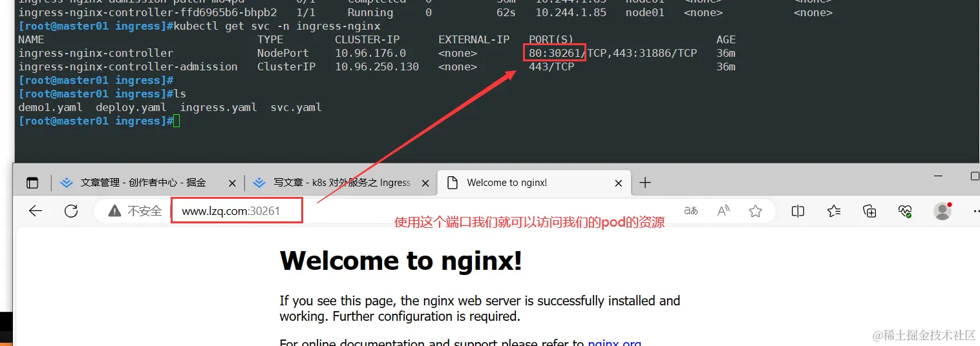Click the pod IP 10.244.1.85
980x346 pixels.
571,12
